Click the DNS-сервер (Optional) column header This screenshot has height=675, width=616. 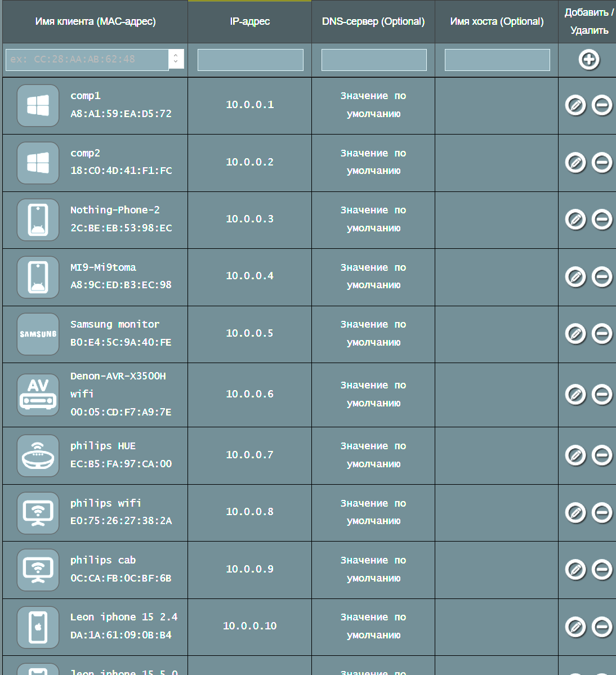[373, 21]
